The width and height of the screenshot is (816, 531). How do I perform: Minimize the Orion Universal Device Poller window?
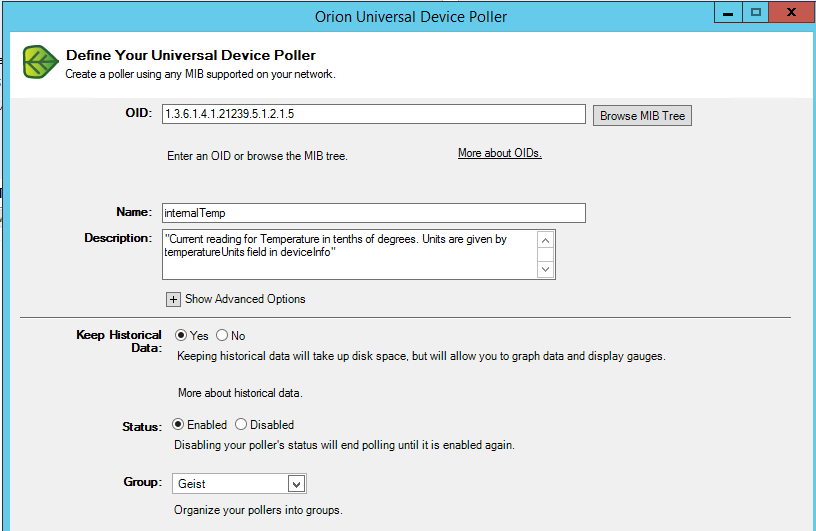pyautogui.click(x=728, y=12)
